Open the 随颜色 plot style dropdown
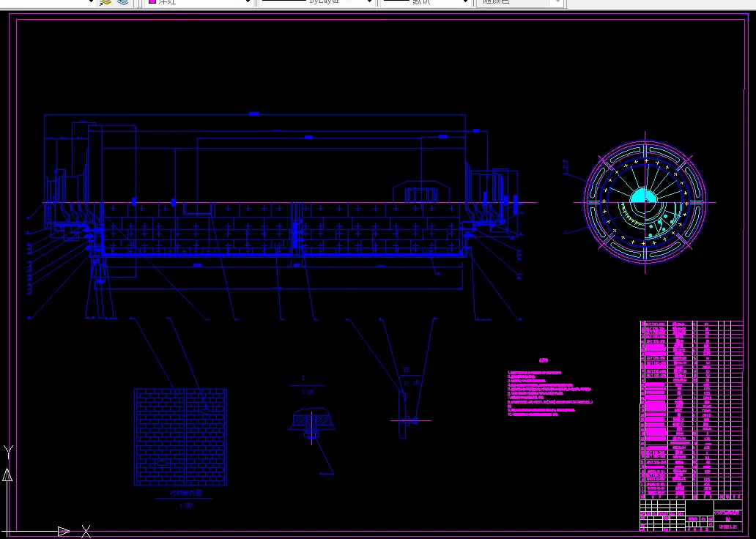 tap(557, 2)
